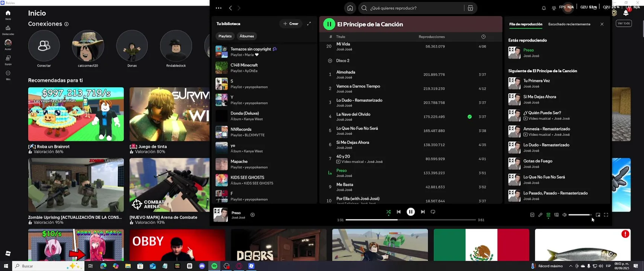Go to the previous track
This screenshot has width=644, height=271.
pos(399,212)
